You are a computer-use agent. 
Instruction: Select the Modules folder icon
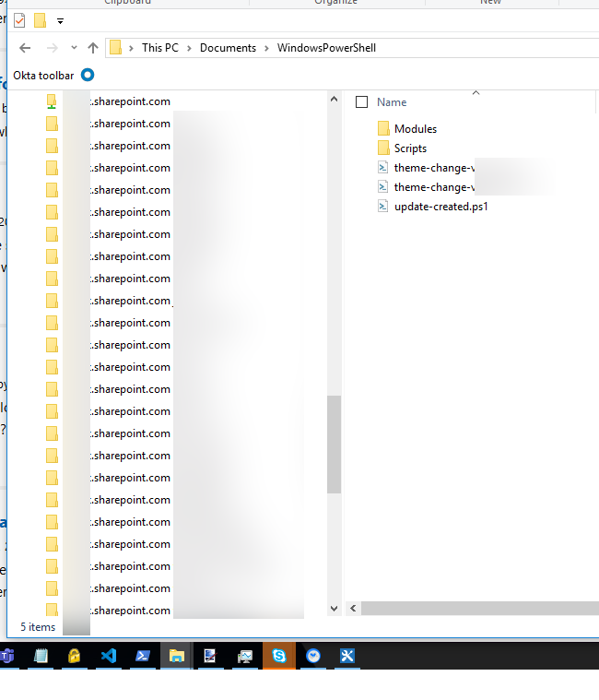point(383,128)
